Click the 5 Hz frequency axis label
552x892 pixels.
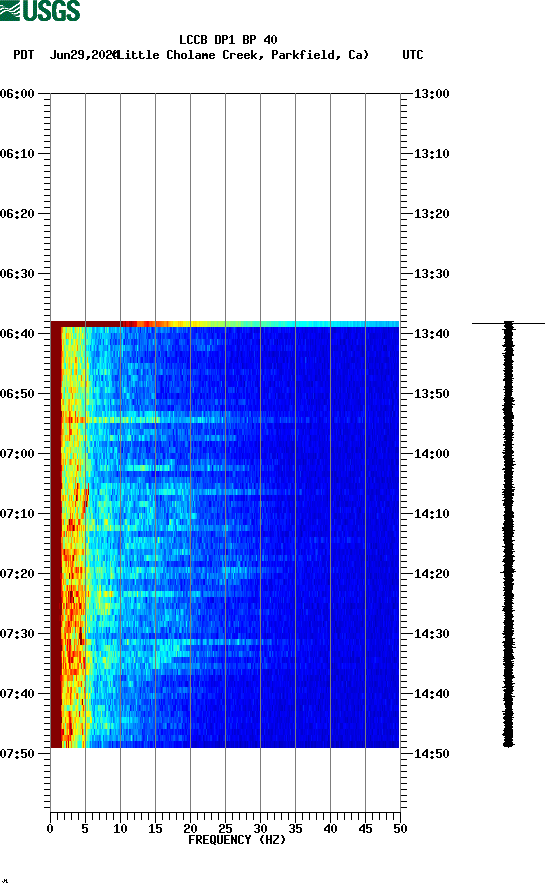85,829
